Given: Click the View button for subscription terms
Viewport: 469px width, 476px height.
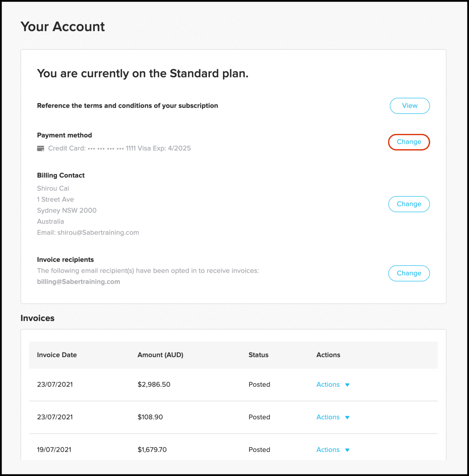Looking at the screenshot, I should click(409, 106).
